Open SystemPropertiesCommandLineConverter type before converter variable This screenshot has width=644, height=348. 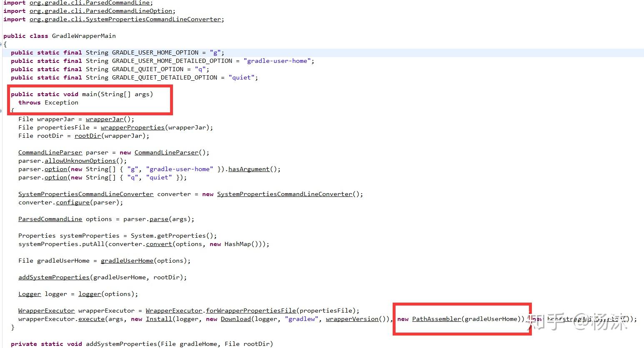86,194
